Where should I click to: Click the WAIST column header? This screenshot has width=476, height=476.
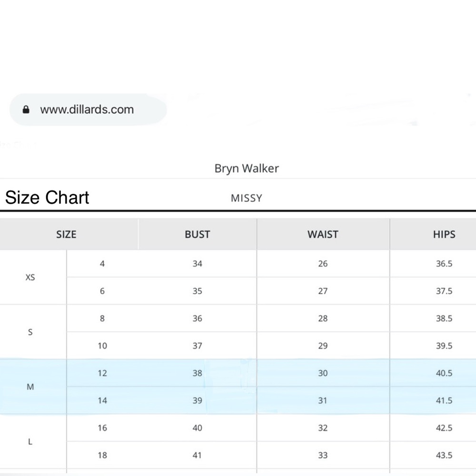coord(323,234)
